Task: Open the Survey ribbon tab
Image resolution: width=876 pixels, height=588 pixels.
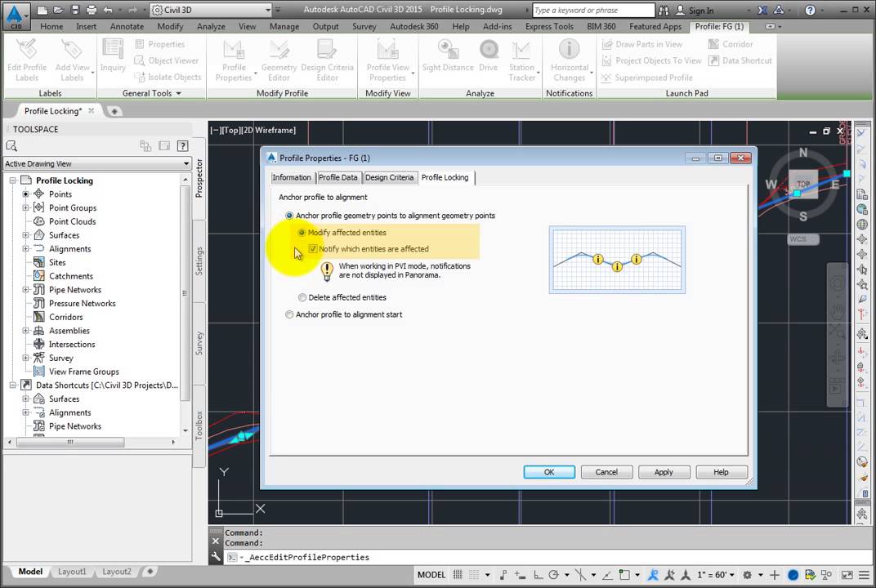Action: (364, 26)
